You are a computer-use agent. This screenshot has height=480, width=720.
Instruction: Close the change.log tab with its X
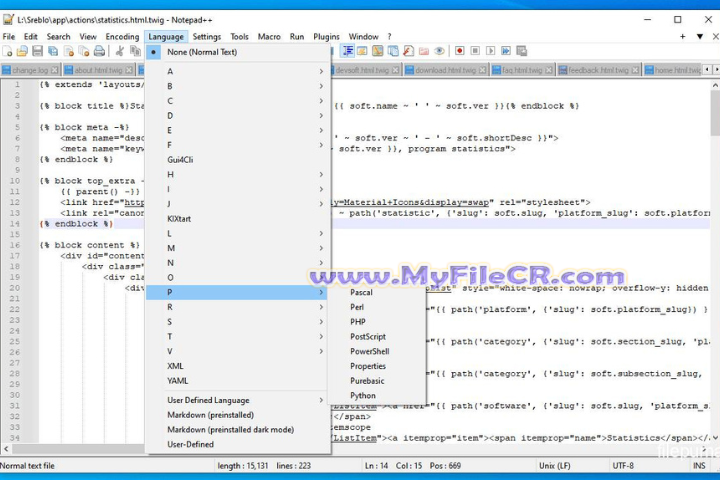(55, 70)
